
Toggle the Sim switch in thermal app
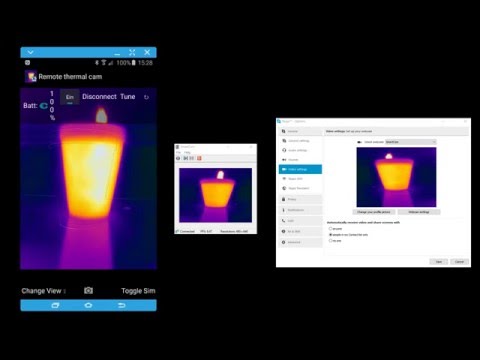coord(69,97)
